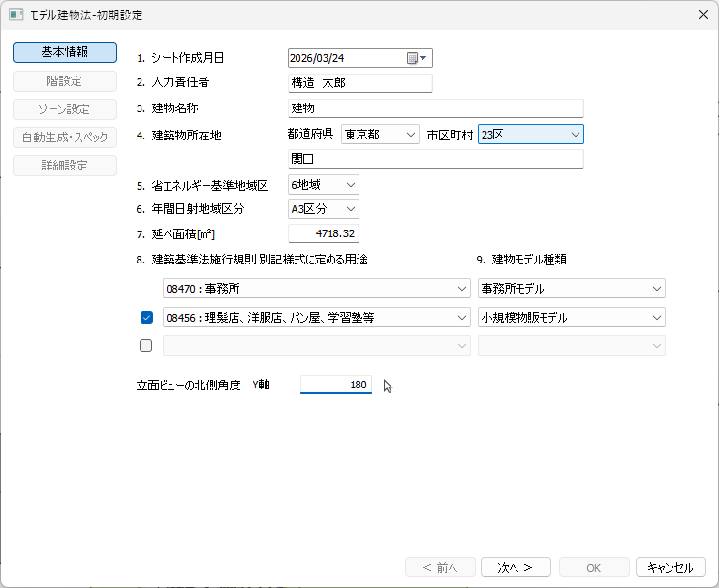Enable the empty third usage row checkbox
Viewport: 719px width, 588px height.
[x=145, y=345]
